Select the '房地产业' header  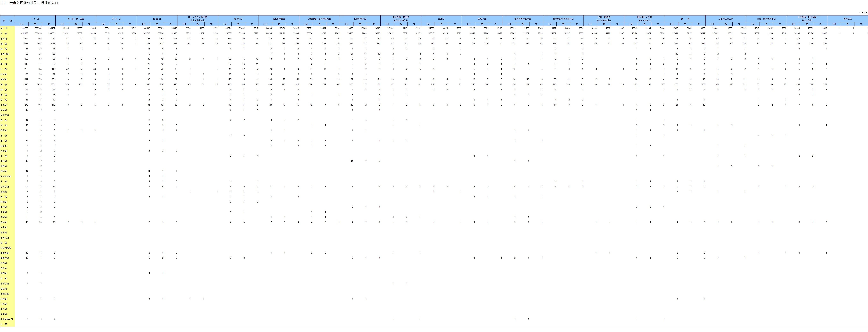482,18
